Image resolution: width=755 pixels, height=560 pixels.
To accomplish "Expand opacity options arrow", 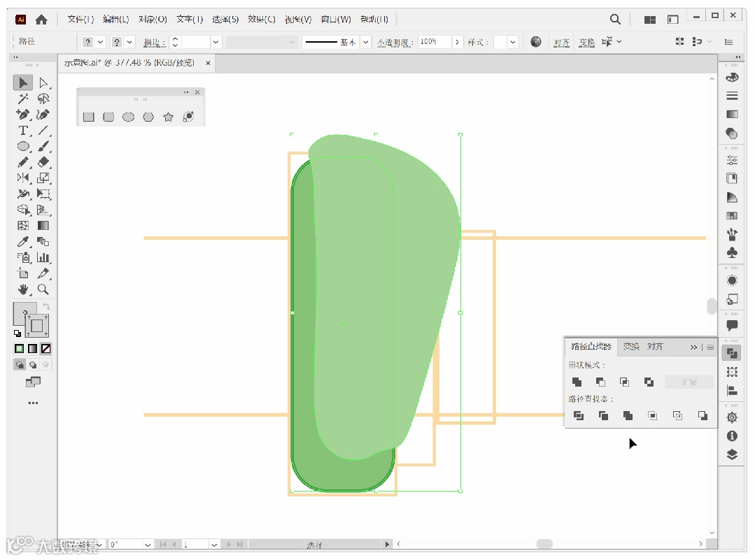I will click(x=457, y=43).
